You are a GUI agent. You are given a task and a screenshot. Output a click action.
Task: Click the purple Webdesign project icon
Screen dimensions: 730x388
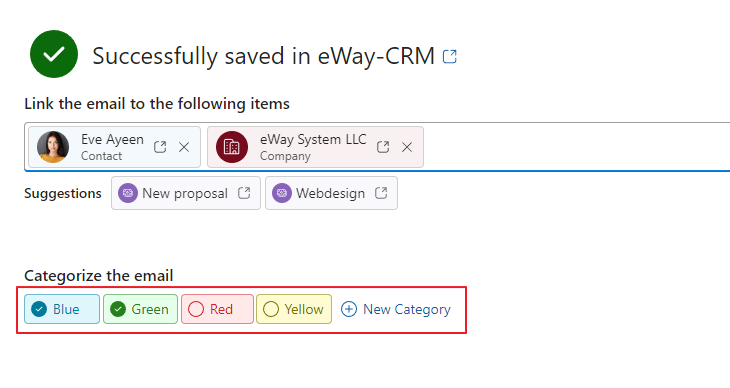[x=282, y=193]
